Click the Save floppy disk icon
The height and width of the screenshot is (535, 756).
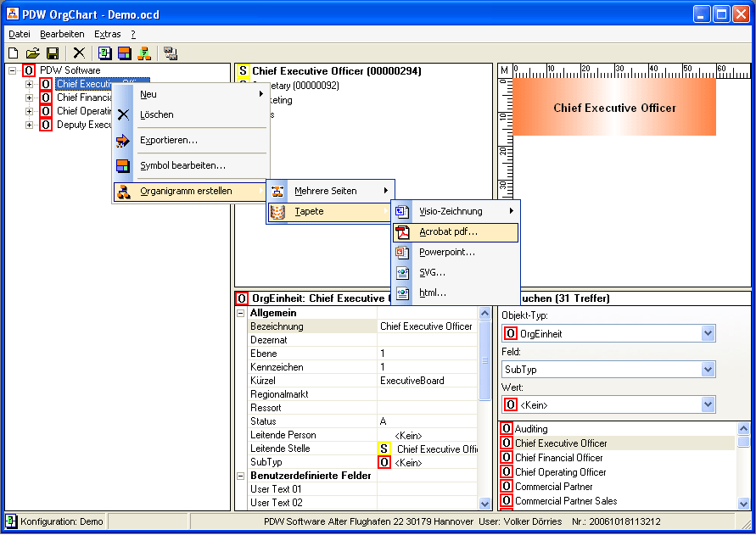click(52, 53)
